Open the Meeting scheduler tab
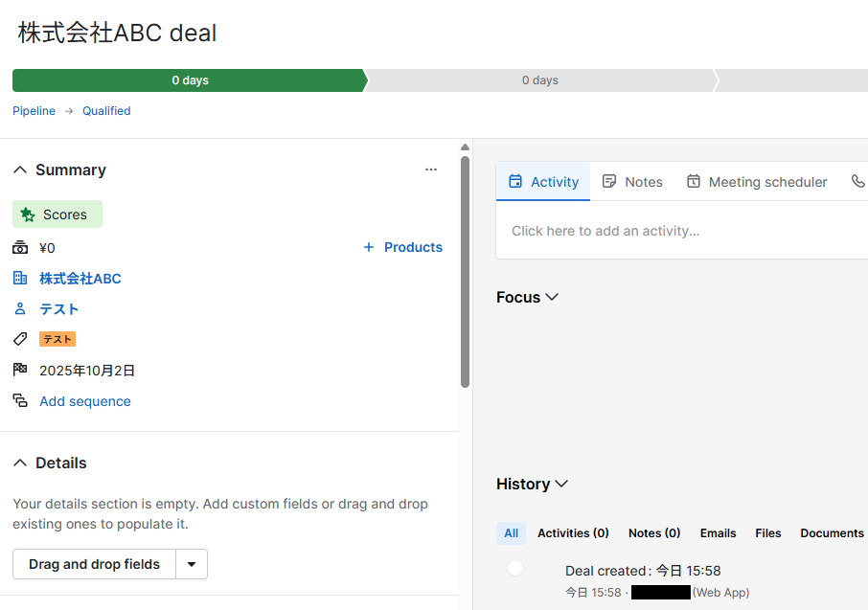The width and height of the screenshot is (868, 610). (757, 182)
